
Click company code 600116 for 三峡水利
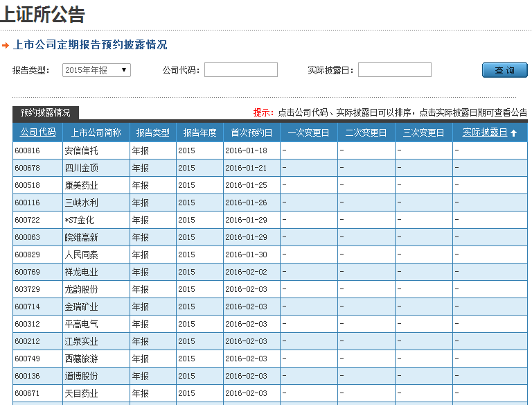pos(28,203)
